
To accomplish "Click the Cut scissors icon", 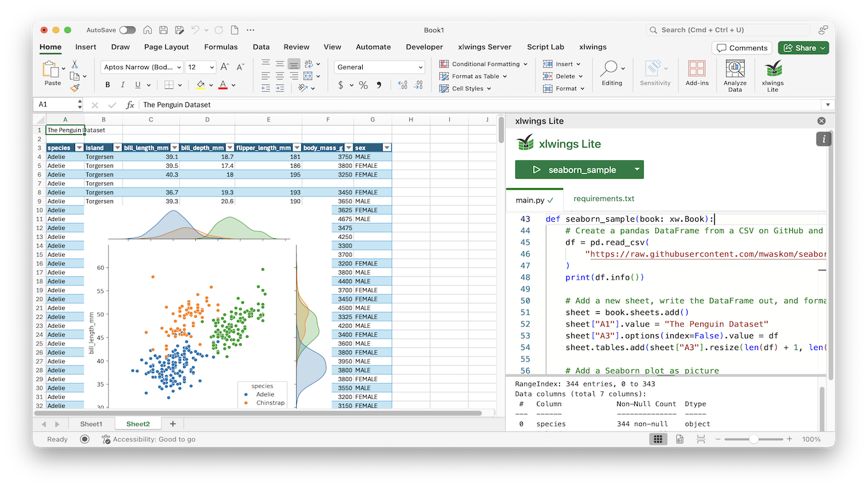I will [74, 64].
